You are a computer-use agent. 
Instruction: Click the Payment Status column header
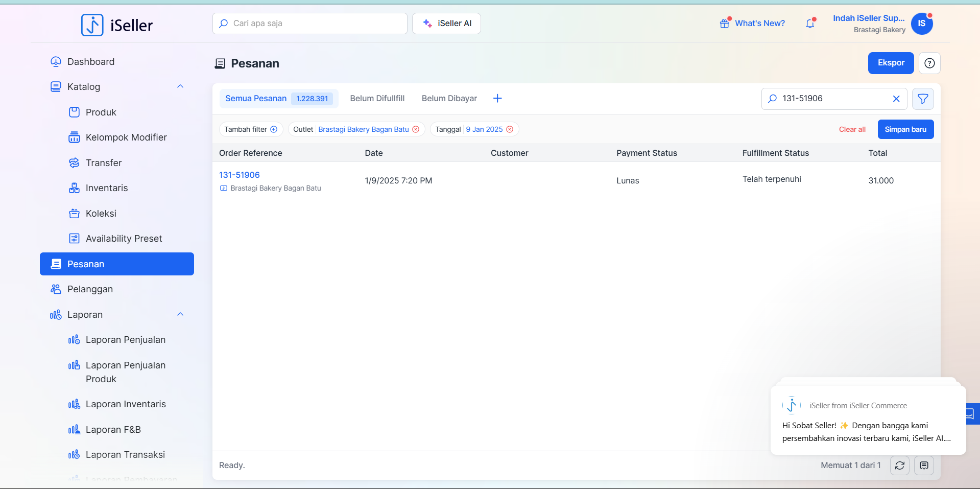click(x=647, y=153)
